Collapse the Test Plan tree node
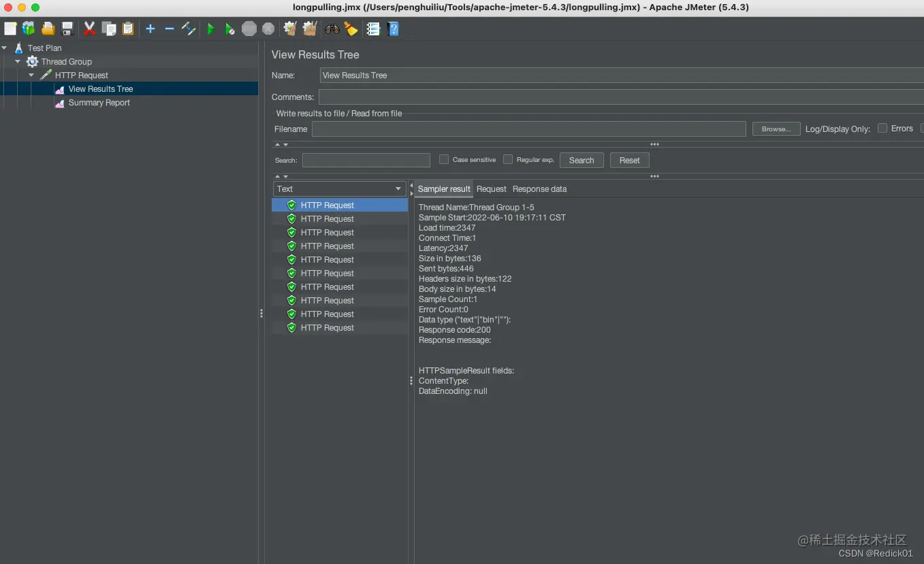 coord(4,48)
